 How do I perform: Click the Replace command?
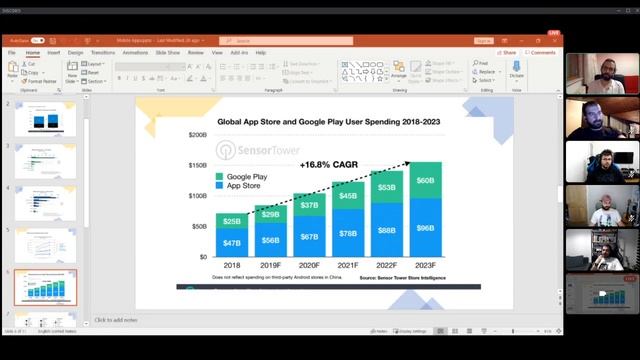484,72
